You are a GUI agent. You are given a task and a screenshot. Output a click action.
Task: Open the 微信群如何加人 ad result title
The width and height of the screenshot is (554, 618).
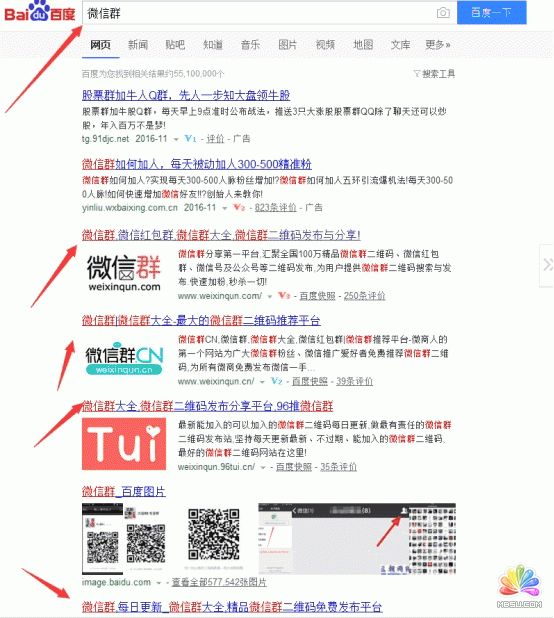197,164
